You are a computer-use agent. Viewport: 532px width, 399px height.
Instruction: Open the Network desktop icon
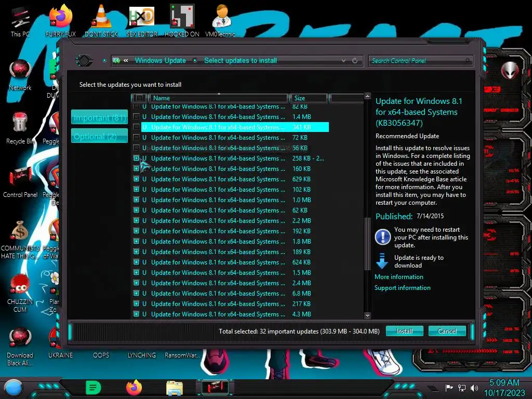(20, 75)
